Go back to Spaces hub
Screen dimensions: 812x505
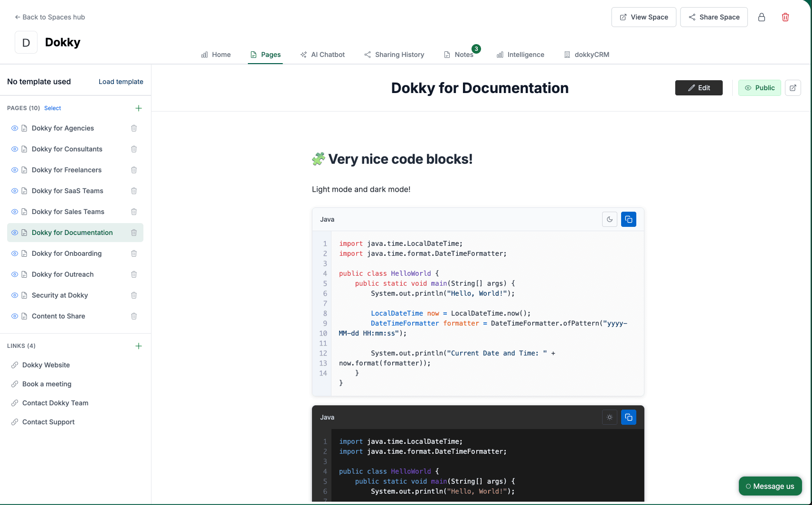tap(50, 17)
